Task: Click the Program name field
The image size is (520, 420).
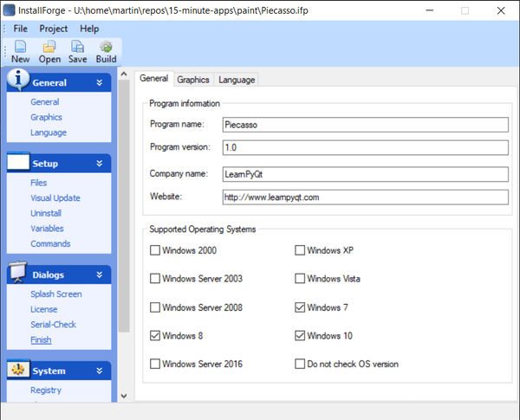Action: tap(366, 125)
